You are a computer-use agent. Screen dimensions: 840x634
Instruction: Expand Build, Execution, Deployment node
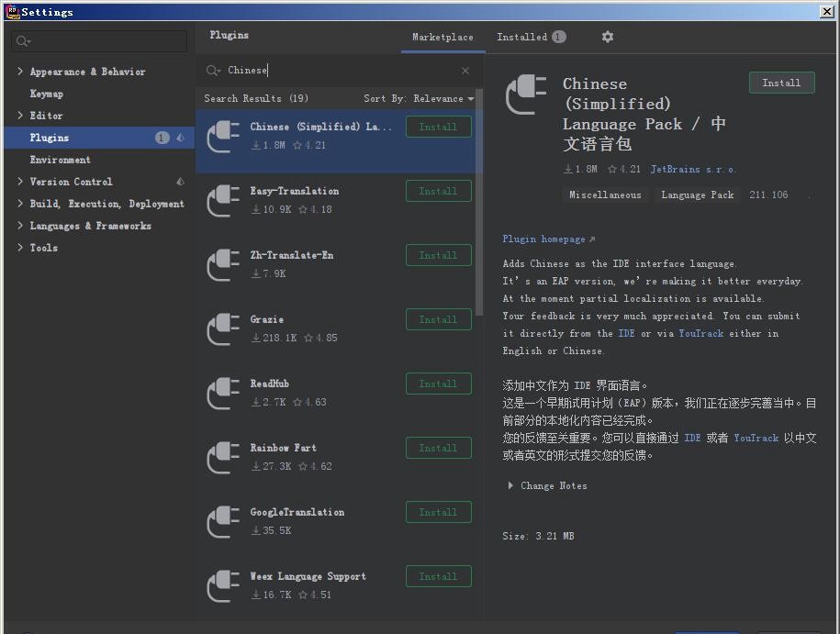pos(20,204)
